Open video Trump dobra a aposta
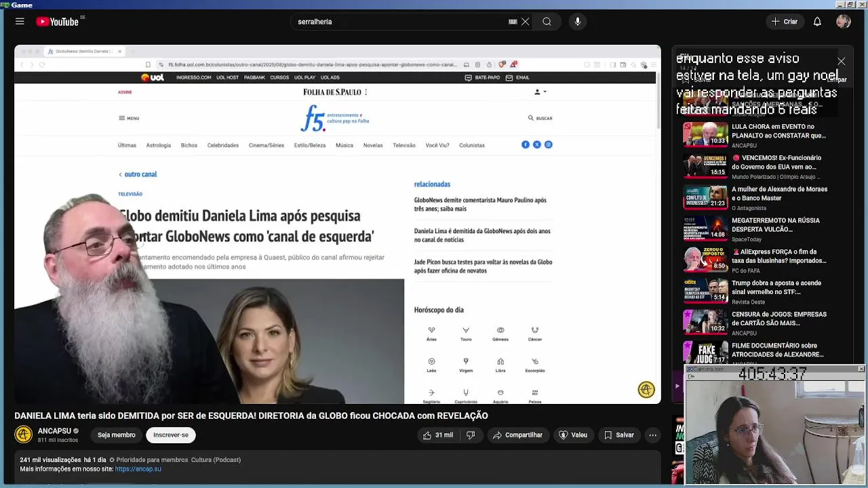Image resolution: width=868 pixels, height=488 pixels. (776, 287)
